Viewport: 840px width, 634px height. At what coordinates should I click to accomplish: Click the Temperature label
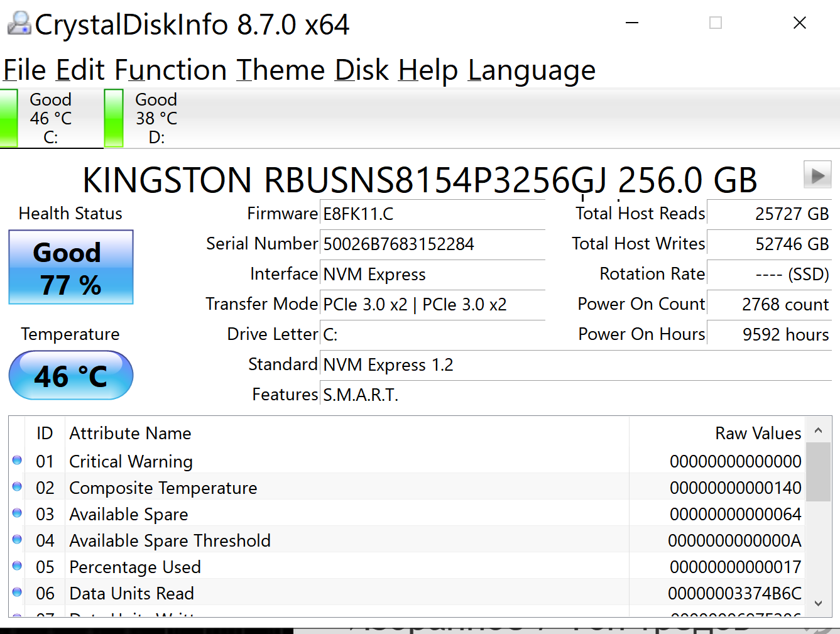70,334
